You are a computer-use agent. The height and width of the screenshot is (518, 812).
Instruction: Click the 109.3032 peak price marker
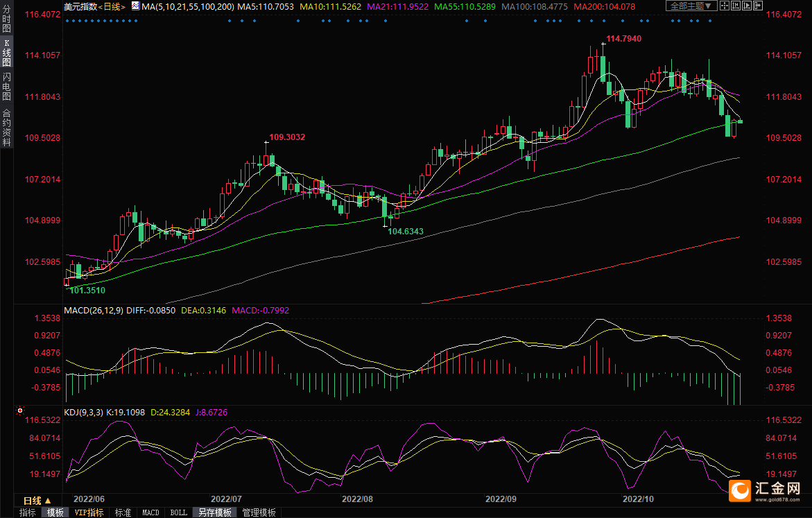point(287,137)
